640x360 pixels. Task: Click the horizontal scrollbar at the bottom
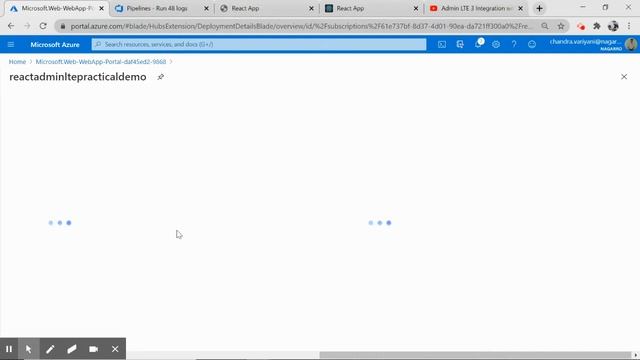coord(476,355)
